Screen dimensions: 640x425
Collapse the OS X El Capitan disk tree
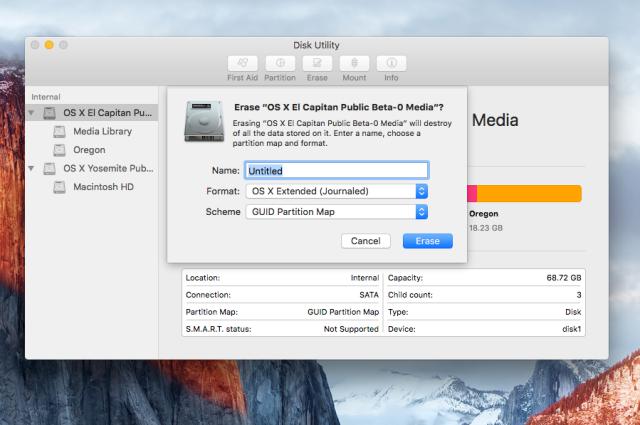click(x=31, y=113)
